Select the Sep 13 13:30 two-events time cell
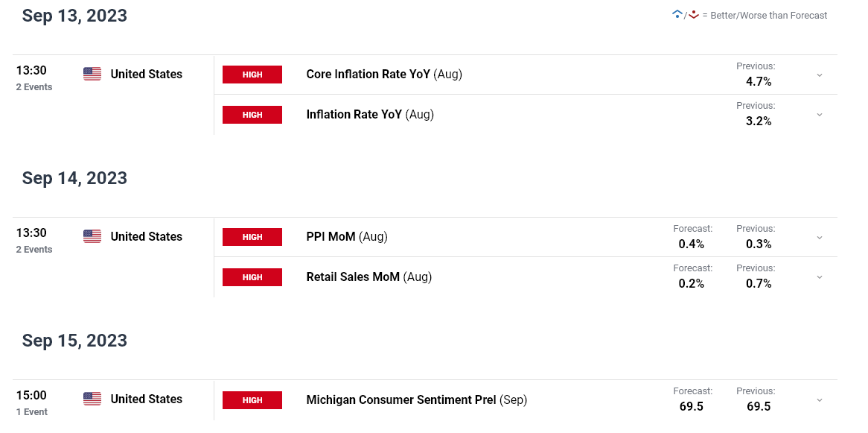Image resolution: width=868 pixels, height=433 pixels. 34,78
